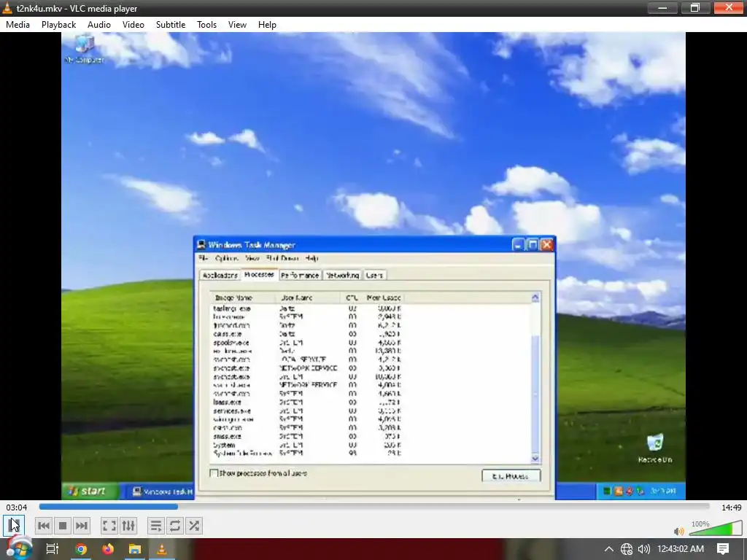Open File Explorer from the taskbar
Screen dimensions: 747x560
(135, 549)
